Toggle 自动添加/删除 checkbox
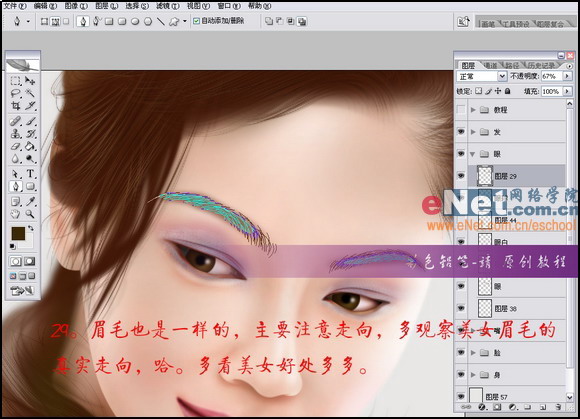Image resolution: width=580 pixels, height=419 pixels. click(196, 21)
